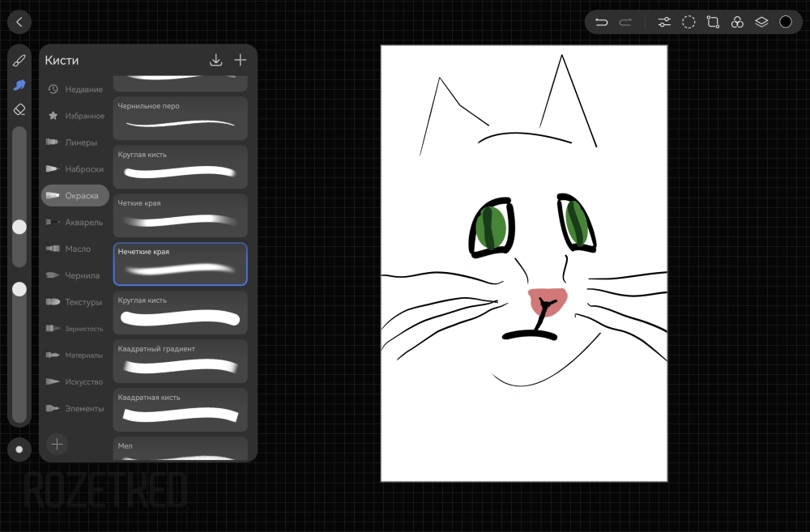Pick the Квадратный градиент brush
This screenshot has height=532, width=810.
tap(180, 361)
